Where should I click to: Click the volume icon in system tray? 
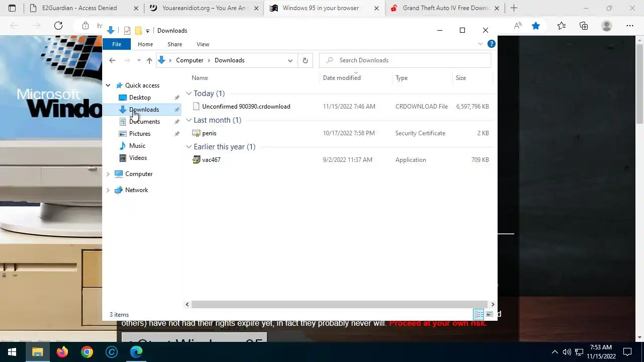coord(567,352)
